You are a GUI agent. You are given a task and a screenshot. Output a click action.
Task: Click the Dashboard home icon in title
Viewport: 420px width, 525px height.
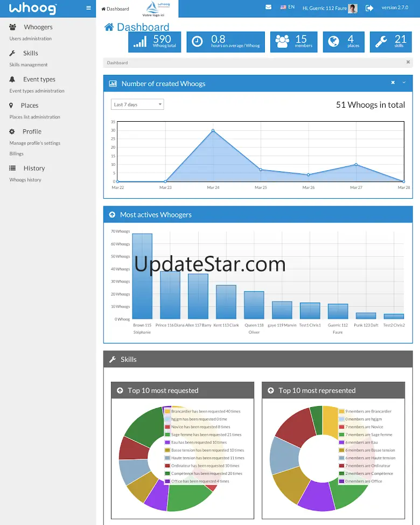coord(109,27)
